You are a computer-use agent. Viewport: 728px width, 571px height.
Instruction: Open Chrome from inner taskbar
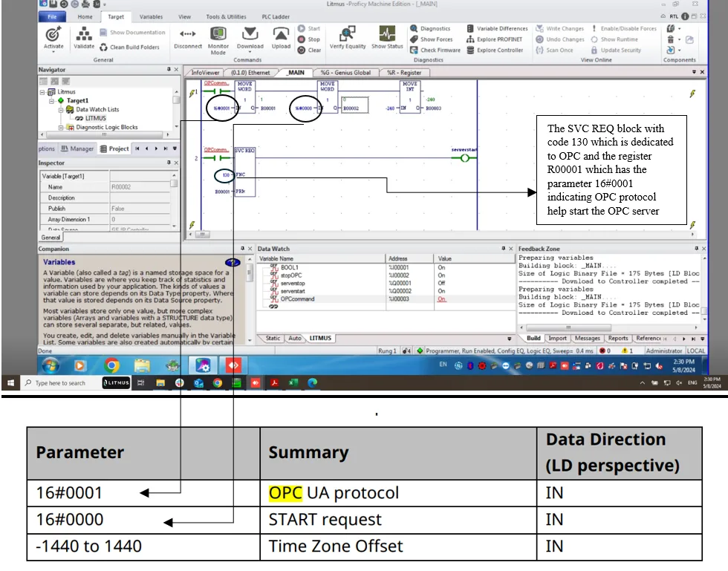coord(112,366)
